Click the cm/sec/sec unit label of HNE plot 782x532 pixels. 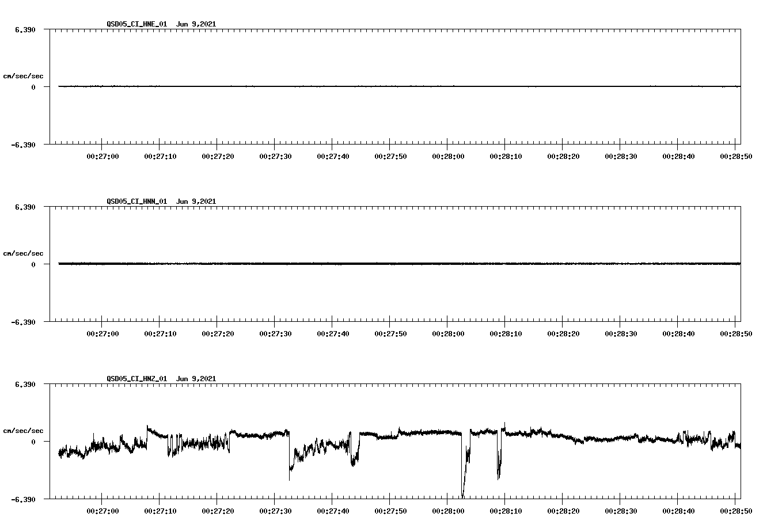click(23, 76)
